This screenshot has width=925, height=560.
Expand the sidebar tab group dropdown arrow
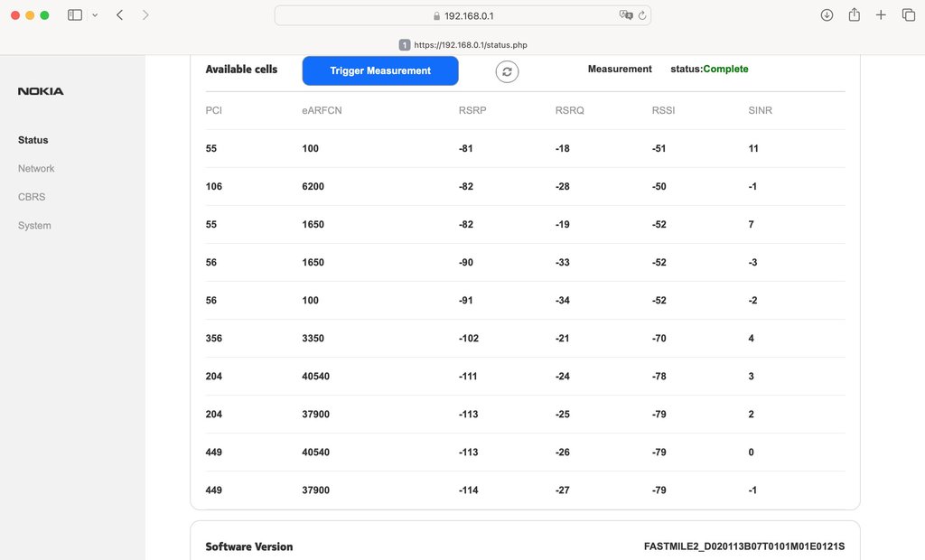pyautogui.click(x=95, y=15)
